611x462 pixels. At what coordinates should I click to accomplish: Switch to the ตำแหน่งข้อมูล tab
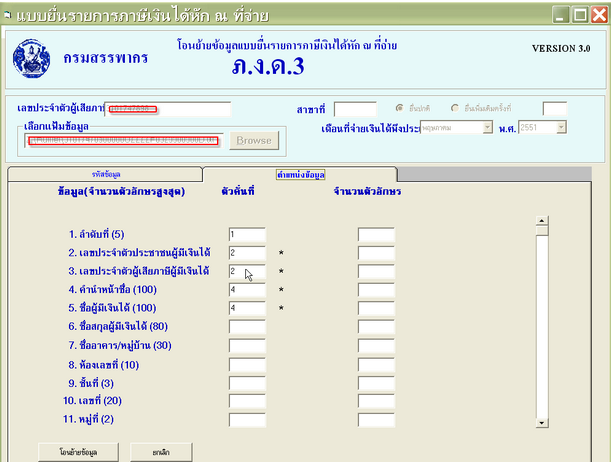pyautogui.click(x=300, y=175)
